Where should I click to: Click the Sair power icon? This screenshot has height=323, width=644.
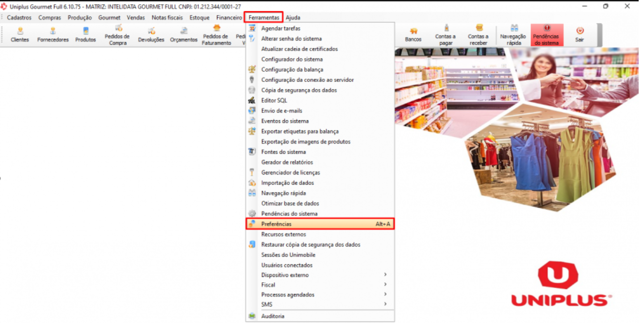click(579, 34)
